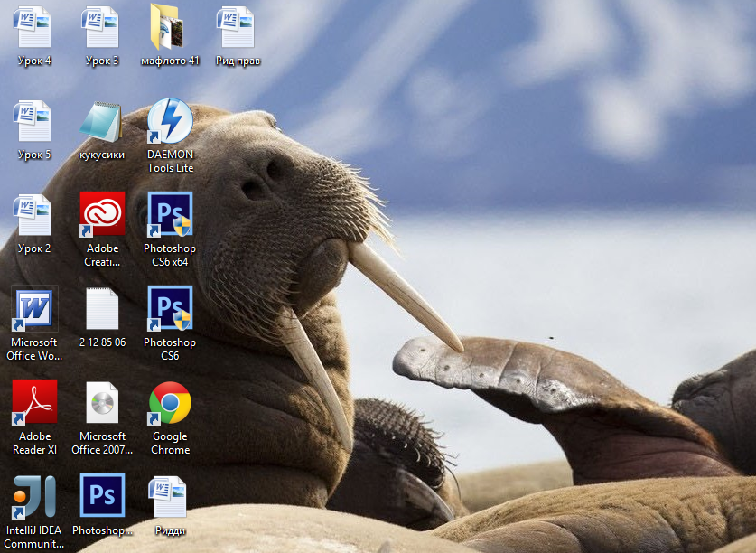Start IntelliJ IDEA Community edition

(x=33, y=496)
